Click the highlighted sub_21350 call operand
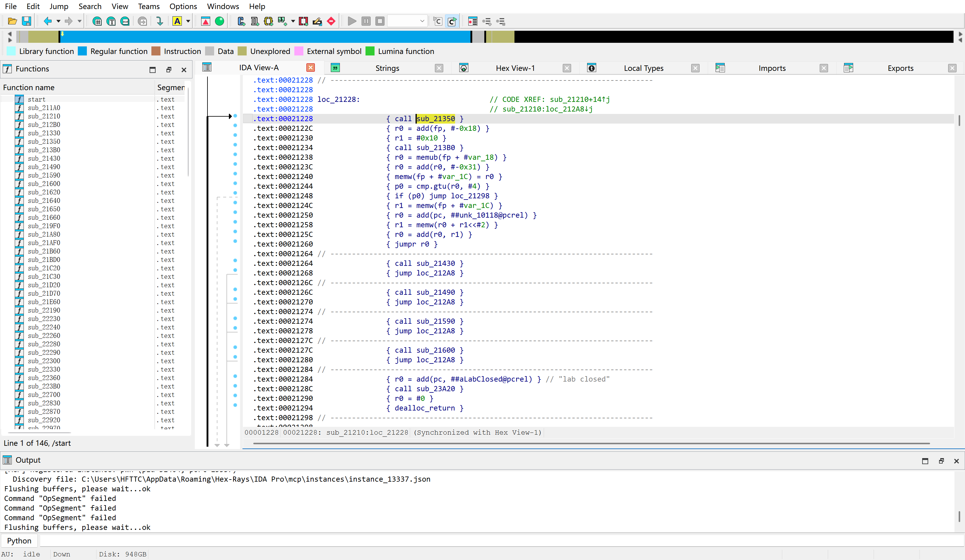The height and width of the screenshot is (560, 965). pos(435,119)
